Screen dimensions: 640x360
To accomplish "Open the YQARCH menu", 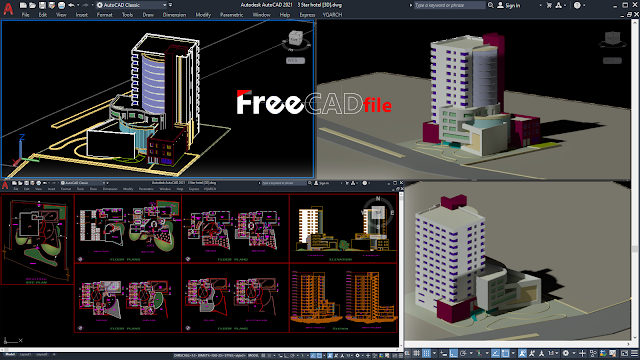I will (x=332, y=15).
